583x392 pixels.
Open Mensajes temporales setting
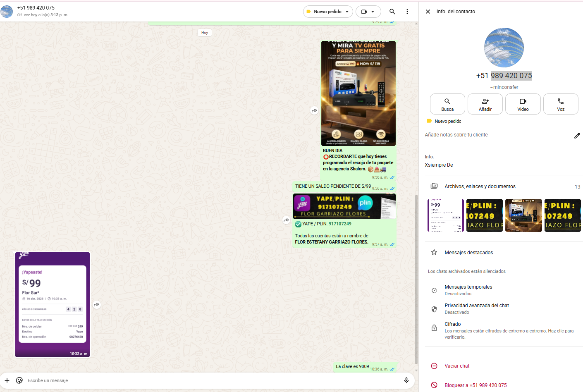(x=468, y=290)
